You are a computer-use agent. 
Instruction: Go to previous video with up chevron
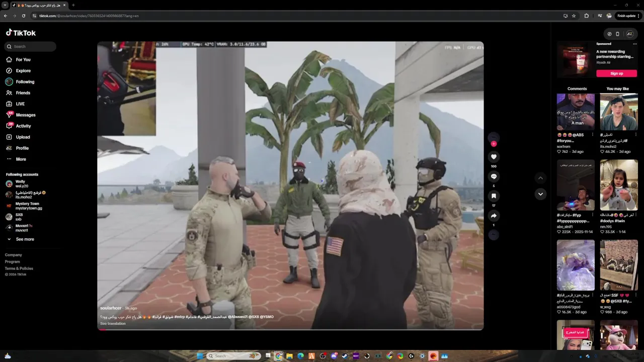[540, 178]
